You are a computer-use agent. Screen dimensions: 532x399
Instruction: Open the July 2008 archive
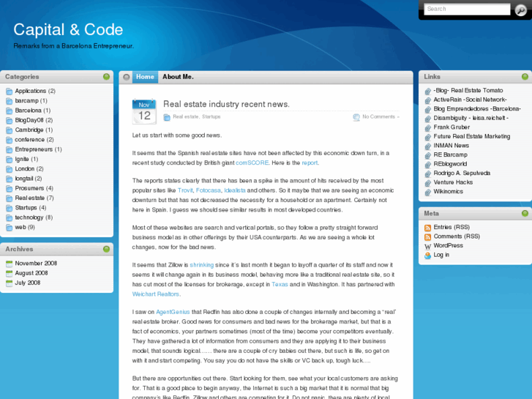pos(28,283)
